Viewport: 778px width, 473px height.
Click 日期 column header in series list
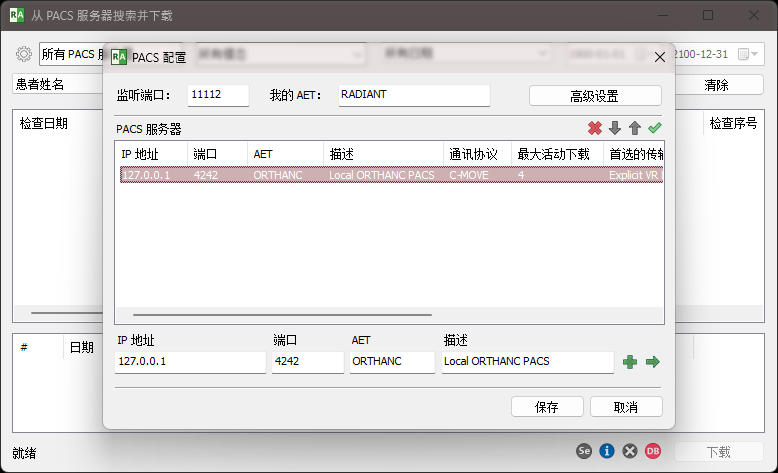(82, 347)
